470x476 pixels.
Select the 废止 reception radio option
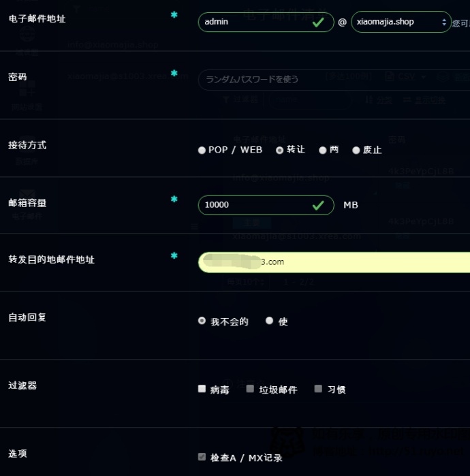[x=356, y=150]
